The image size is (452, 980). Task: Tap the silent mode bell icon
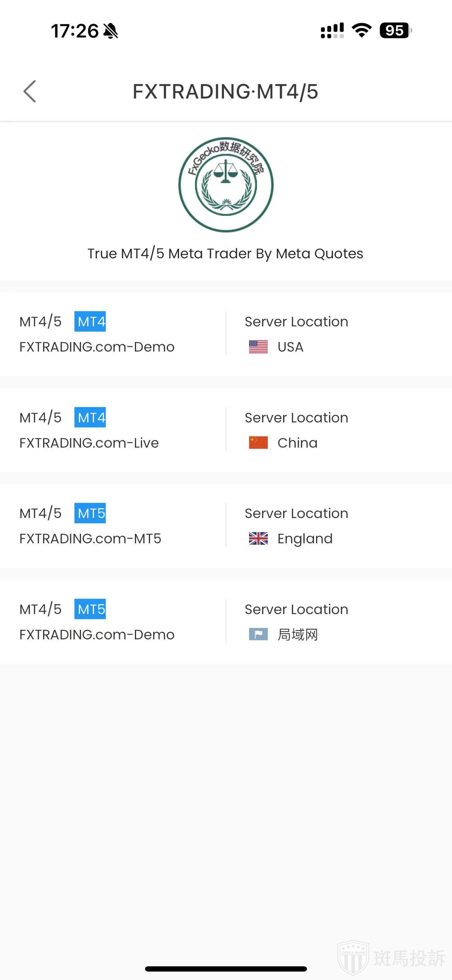(111, 31)
